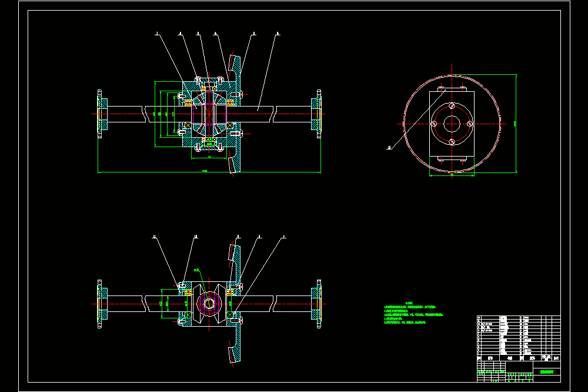588x392 pixels.
Task: Select the green drawing title in title block
Action: (547, 372)
